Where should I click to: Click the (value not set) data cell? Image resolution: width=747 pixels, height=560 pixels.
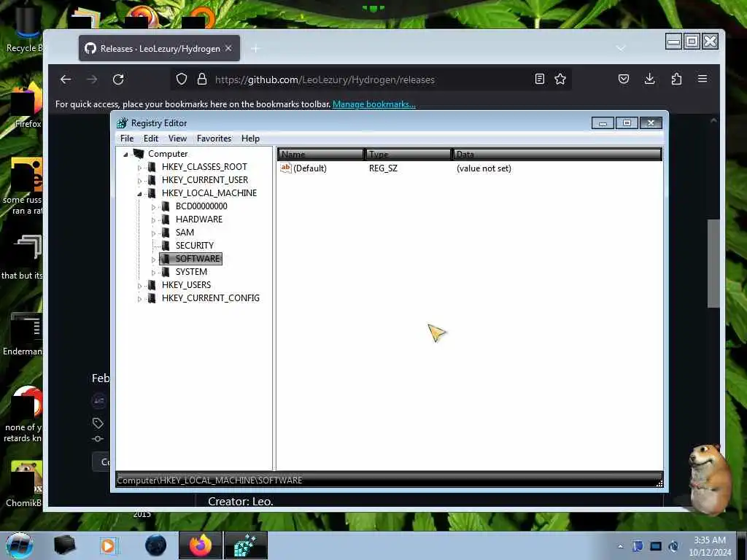[484, 168]
